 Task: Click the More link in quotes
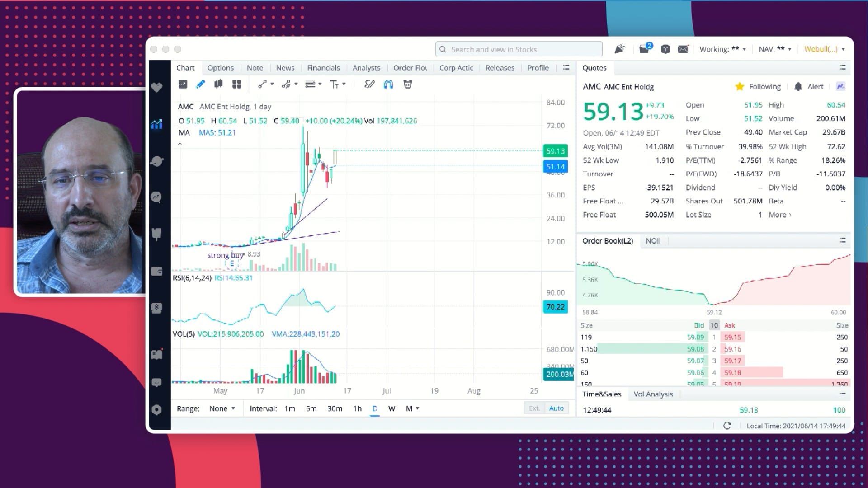[780, 215]
